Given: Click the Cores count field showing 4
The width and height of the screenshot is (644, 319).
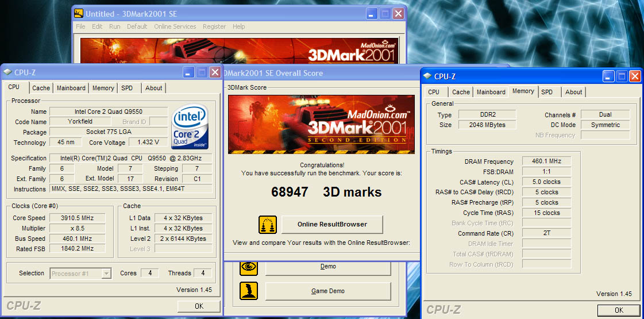Looking at the screenshot, I should [149, 273].
